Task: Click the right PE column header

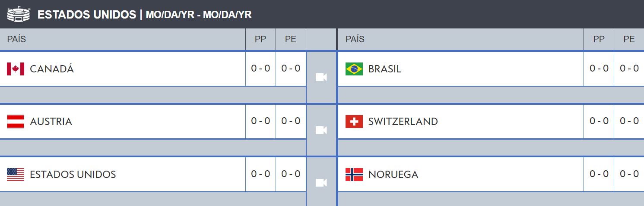Action: (x=629, y=39)
